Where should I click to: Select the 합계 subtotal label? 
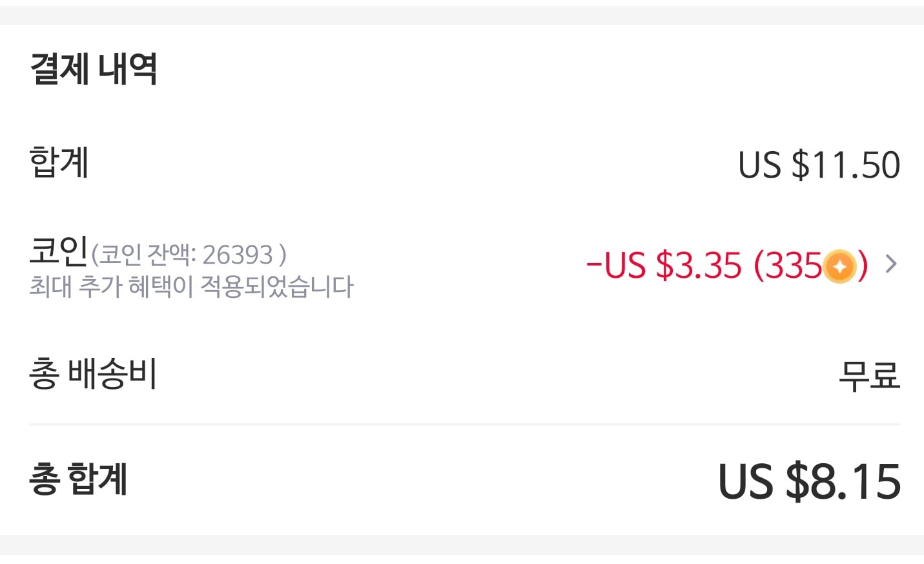59,162
